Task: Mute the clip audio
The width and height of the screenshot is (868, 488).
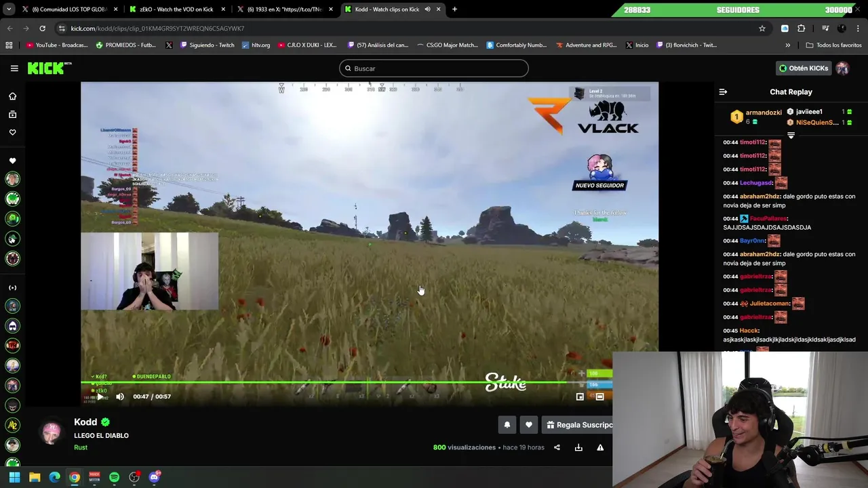Action: tap(120, 396)
